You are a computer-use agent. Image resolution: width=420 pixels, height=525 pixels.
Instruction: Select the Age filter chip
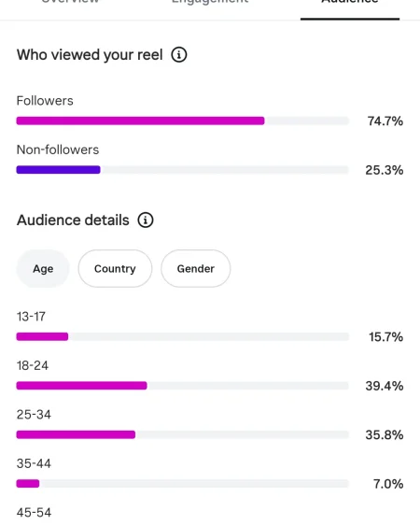tap(43, 268)
